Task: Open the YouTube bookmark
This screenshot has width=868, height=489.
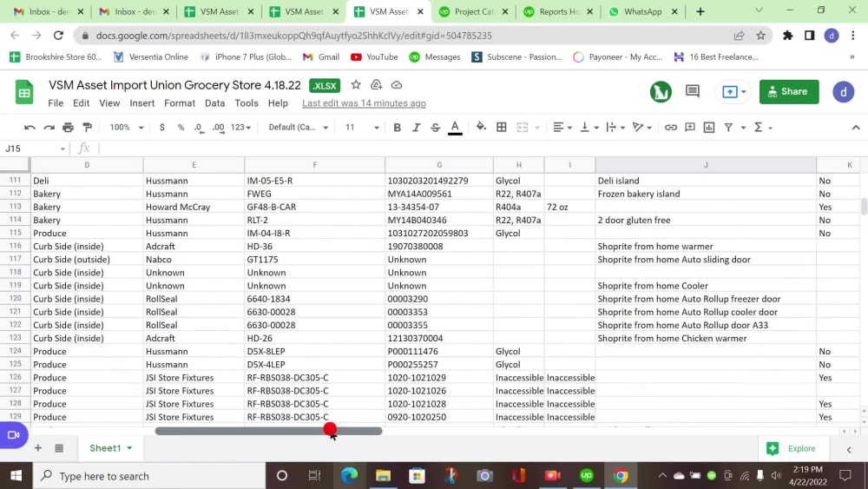Action: click(x=374, y=56)
